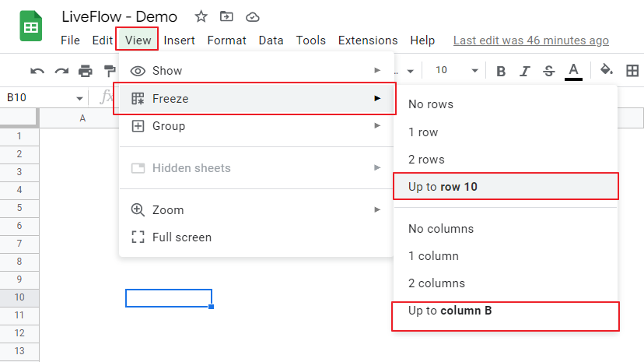Open the Format menu

click(226, 40)
